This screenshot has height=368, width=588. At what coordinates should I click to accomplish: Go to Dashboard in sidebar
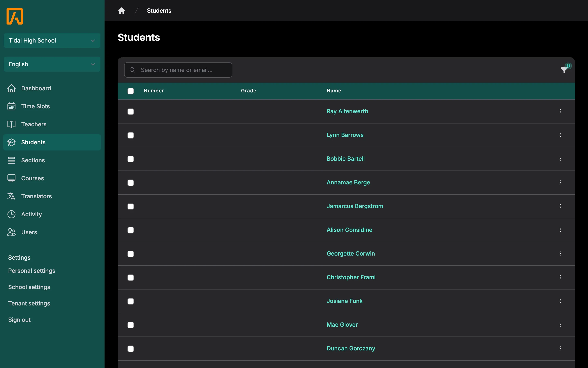tap(52, 88)
